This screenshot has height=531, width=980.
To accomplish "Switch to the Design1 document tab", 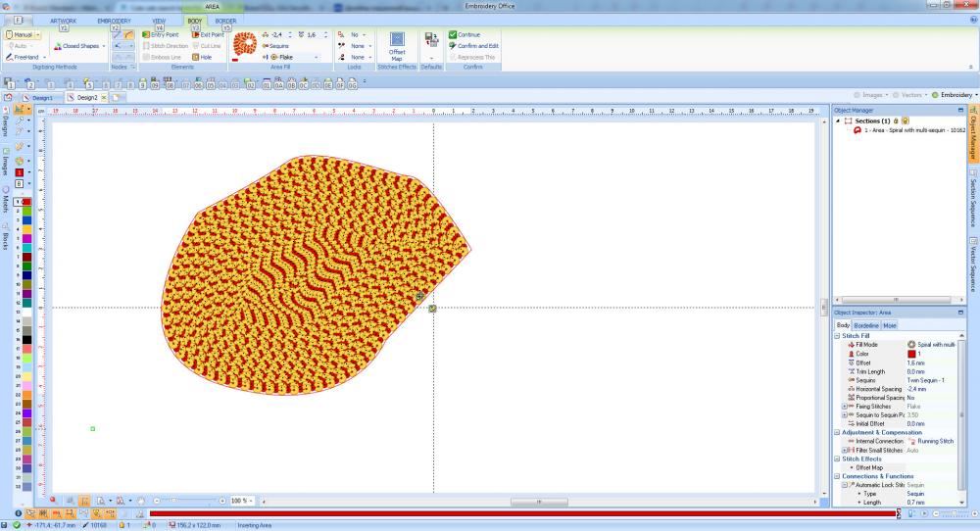I will [41, 98].
